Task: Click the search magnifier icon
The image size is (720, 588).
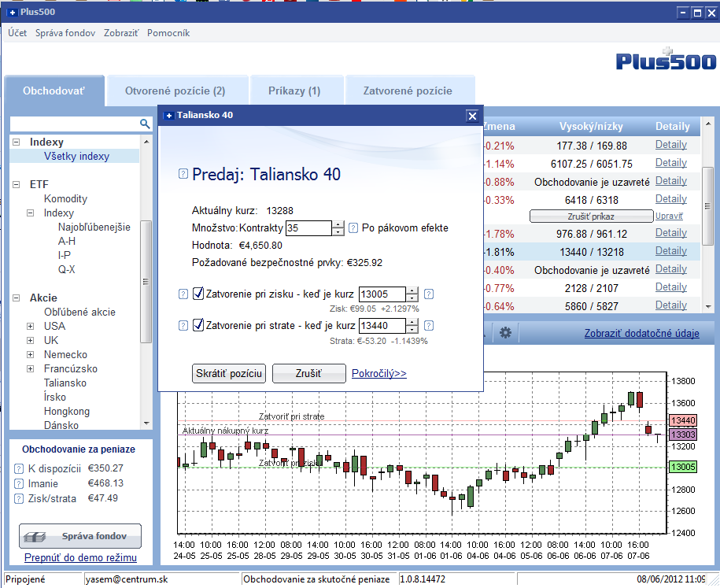Action: click(x=145, y=124)
